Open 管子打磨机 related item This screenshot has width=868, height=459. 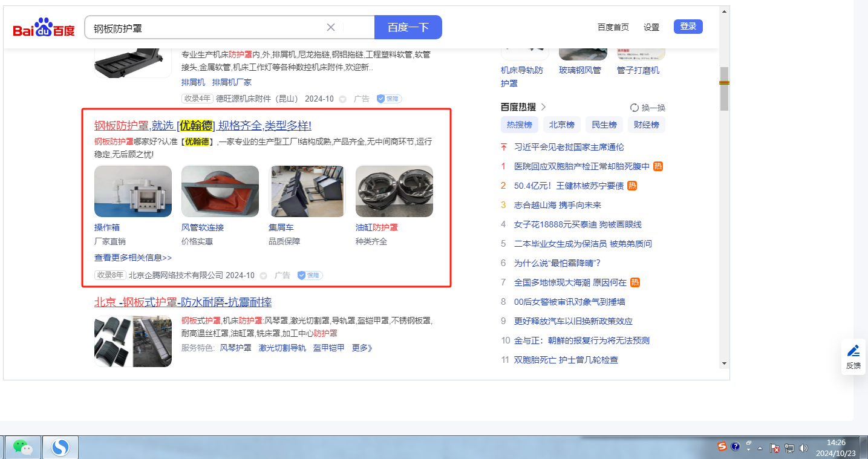[x=638, y=70]
